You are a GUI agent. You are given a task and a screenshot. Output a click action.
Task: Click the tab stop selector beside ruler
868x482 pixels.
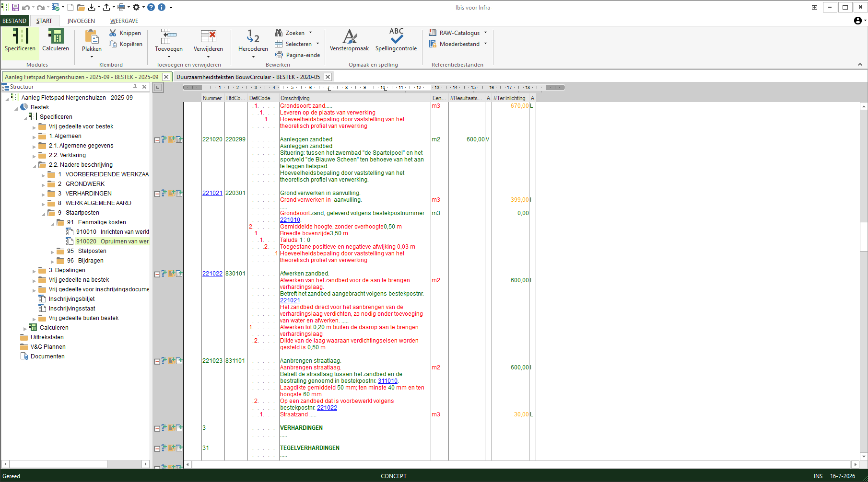click(158, 87)
